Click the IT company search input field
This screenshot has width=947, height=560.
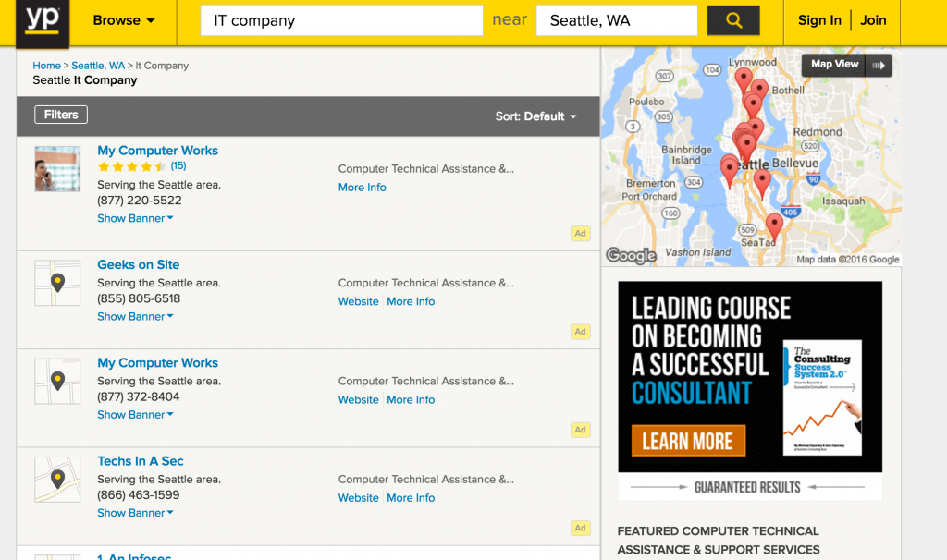341,20
